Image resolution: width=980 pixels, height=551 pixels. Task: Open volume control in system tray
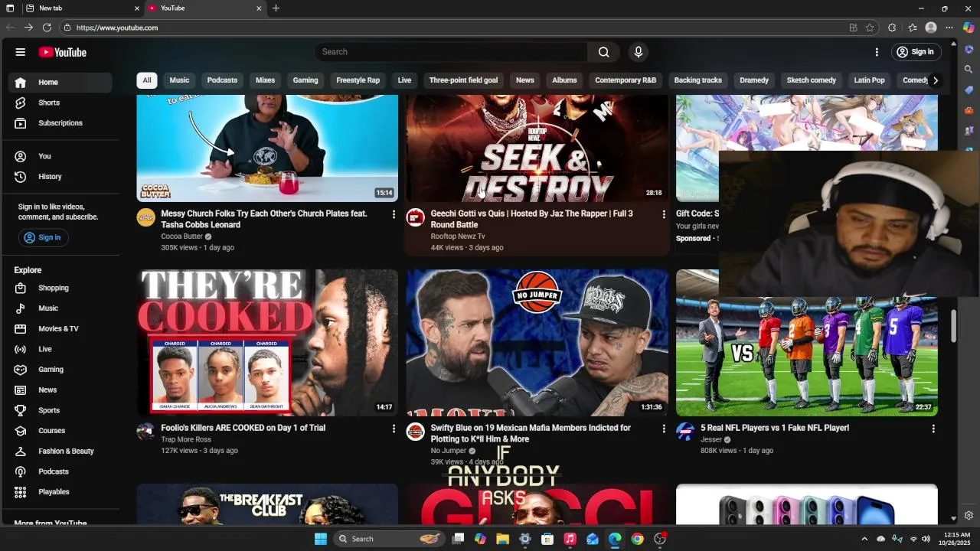926,539
